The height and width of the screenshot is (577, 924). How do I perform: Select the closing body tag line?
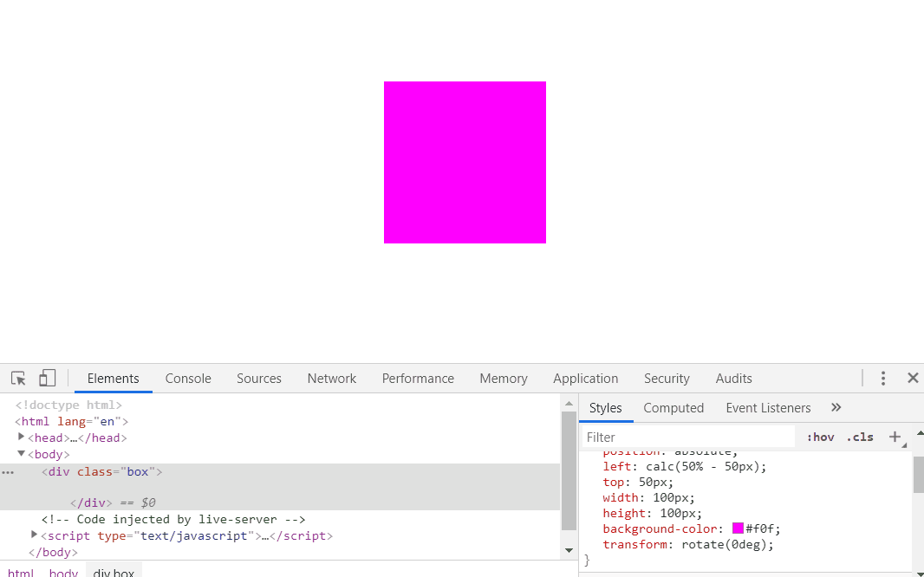click(53, 552)
